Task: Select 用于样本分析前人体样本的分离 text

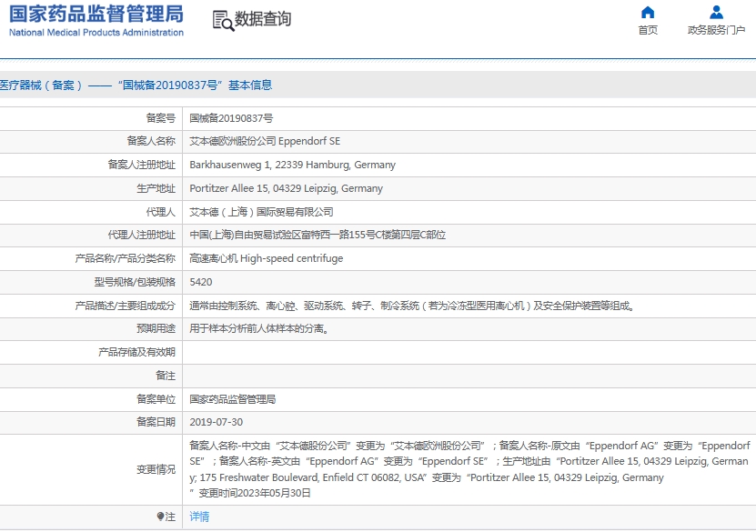Action: (259, 328)
